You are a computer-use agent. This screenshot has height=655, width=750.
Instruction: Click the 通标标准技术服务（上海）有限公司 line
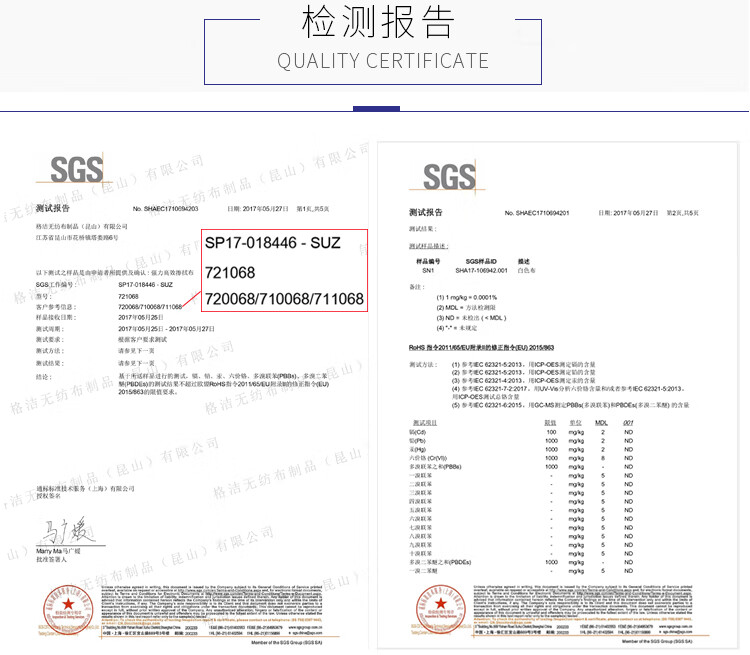click(x=85, y=488)
